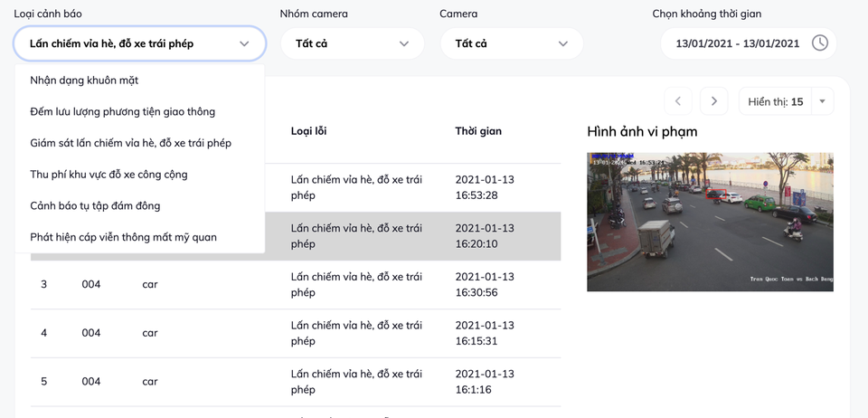868x418 pixels.
Task: Click 'car' cell in row 5
Action: coord(149,382)
